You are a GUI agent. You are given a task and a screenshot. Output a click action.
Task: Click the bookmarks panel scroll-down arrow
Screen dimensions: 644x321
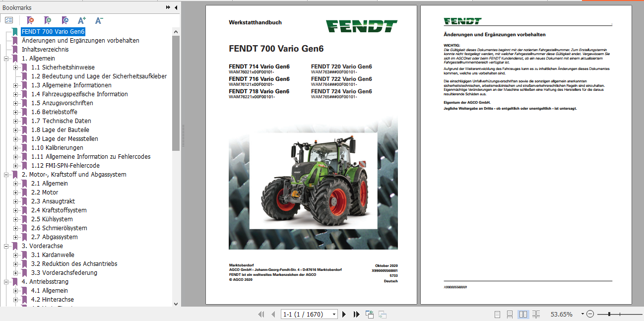pos(176,304)
